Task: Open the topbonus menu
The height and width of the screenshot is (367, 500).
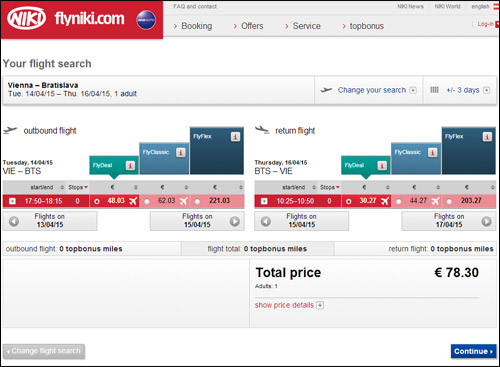Action: (x=363, y=26)
